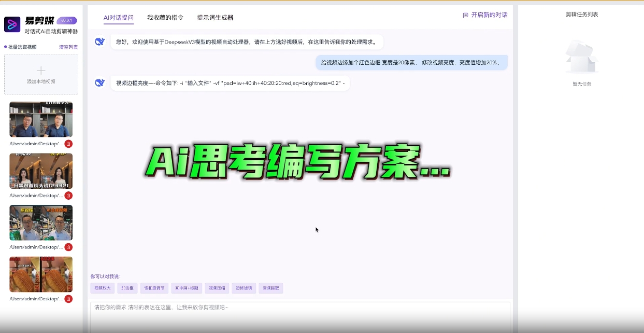Click the AI reply containing pad=iw+40 command
Image resolution: width=644 pixels, height=333 pixels.
click(230, 83)
